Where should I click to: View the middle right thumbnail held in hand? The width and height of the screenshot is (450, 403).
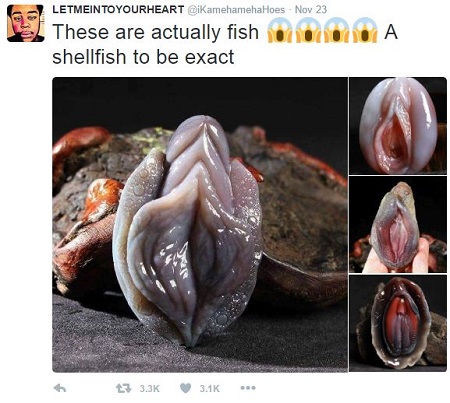pos(398,224)
